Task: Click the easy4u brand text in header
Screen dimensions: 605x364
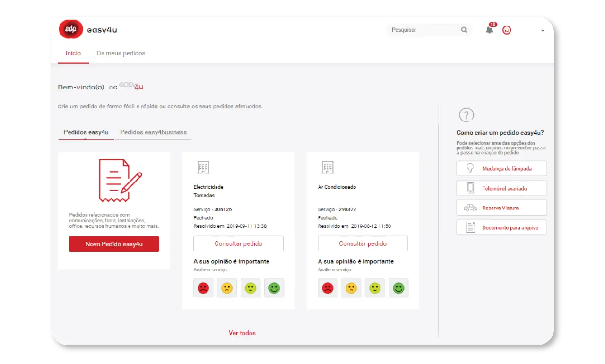Action: pyautogui.click(x=102, y=30)
